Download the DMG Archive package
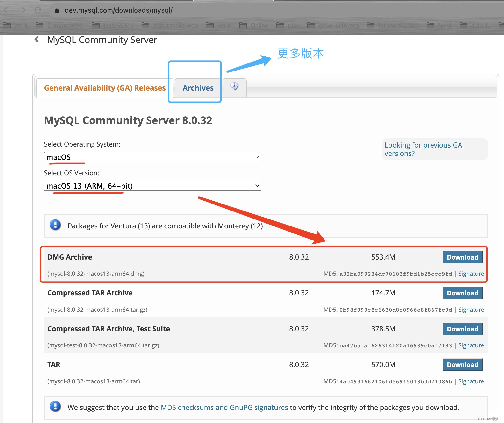The height and width of the screenshot is (423, 504). pyautogui.click(x=462, y=257)
